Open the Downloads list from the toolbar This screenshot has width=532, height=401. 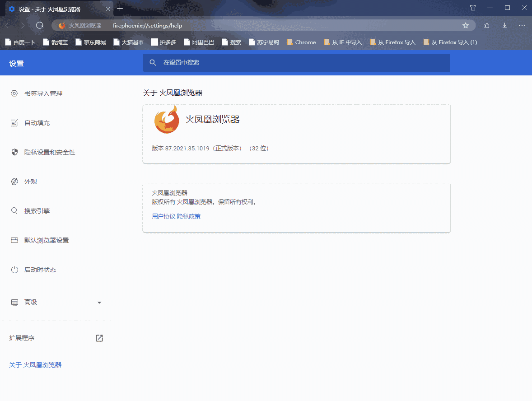click(x=504, y=26)
